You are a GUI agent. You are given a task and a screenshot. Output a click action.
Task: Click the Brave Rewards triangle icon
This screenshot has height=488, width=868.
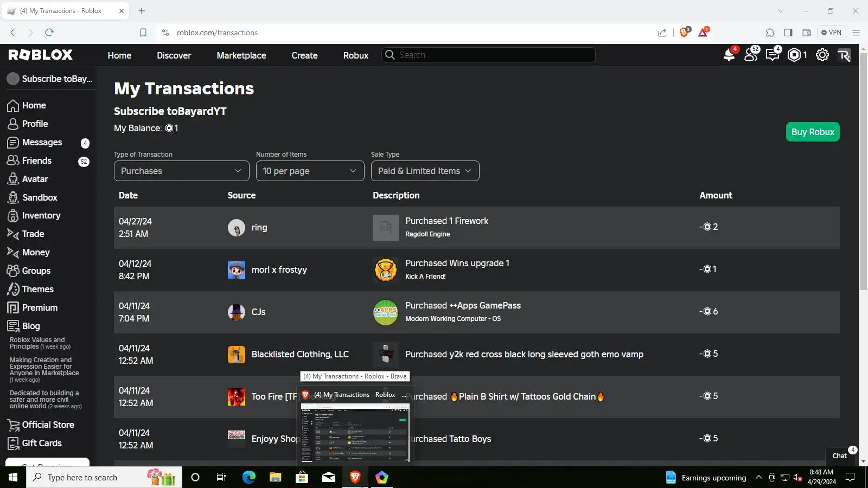(x=703, y=33)
